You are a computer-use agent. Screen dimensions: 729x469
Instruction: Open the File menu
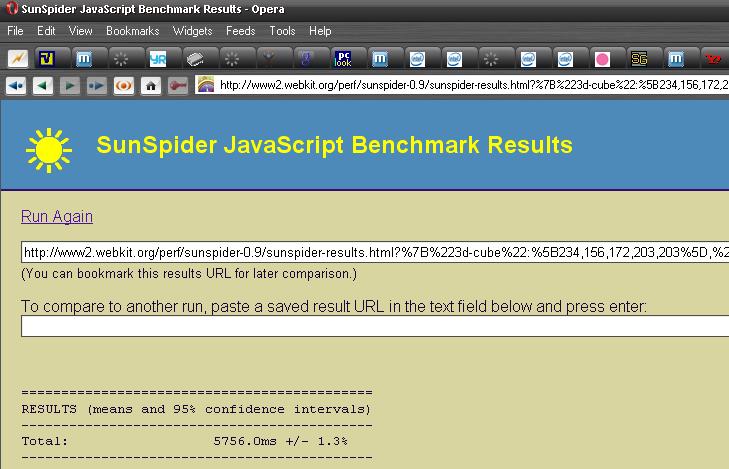click(15, 31)
